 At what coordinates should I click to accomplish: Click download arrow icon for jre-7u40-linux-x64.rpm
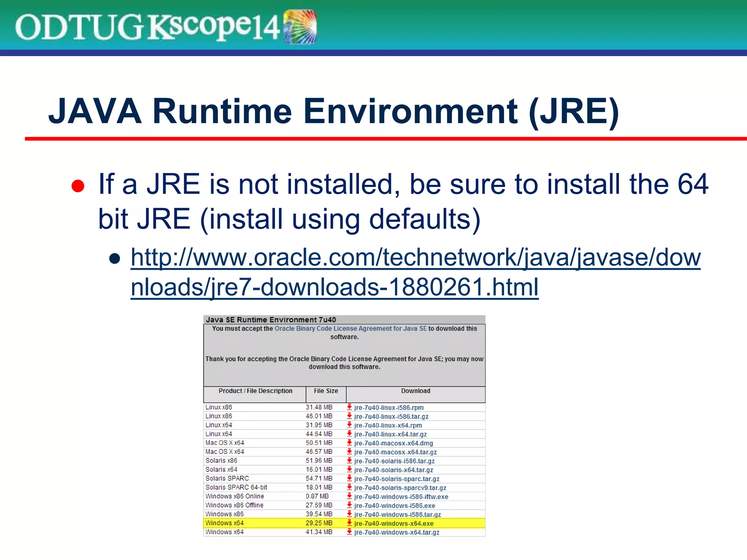click(x=349, y=425)
